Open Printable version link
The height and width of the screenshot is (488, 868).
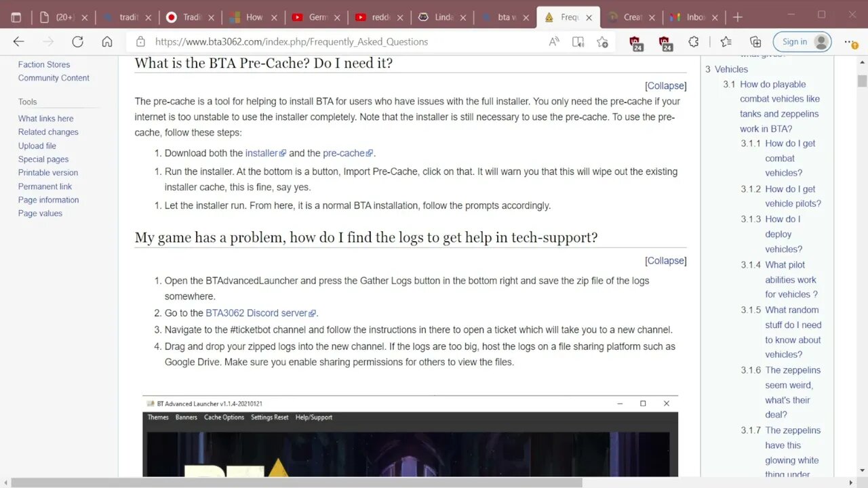pos(48,173)
